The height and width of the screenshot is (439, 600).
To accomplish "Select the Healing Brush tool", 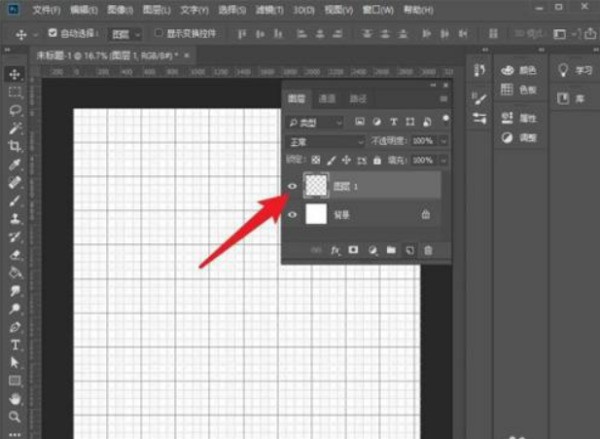I will coord(15,183).
